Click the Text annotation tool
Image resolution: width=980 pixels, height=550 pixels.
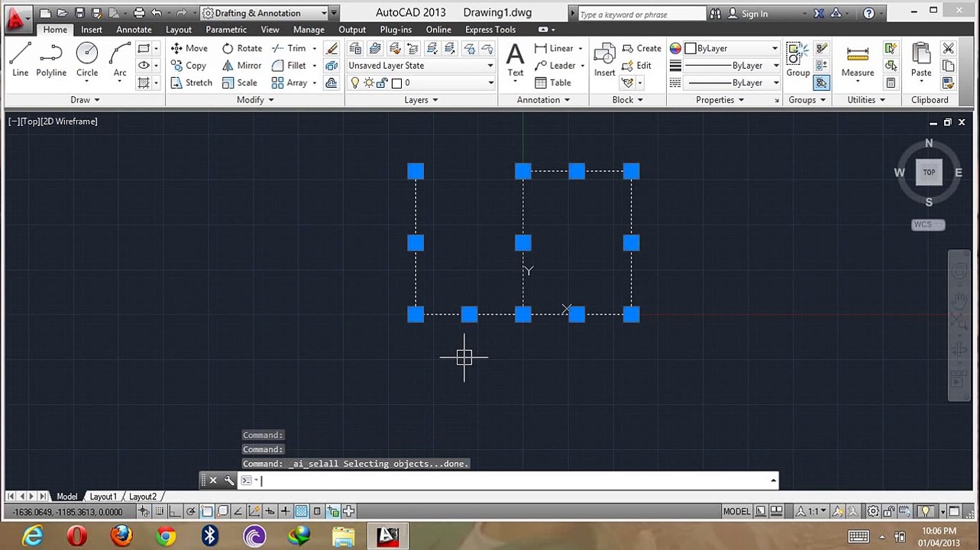pyautogui.click(x=516, y=60)
